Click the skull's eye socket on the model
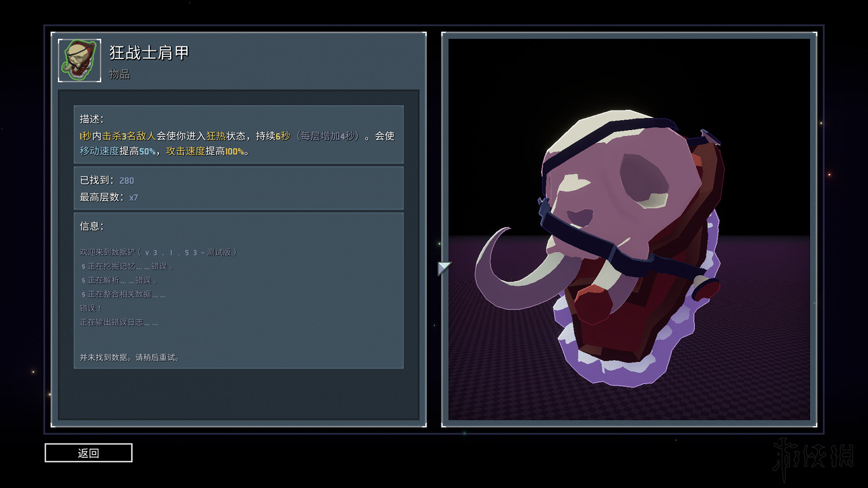 643,180
